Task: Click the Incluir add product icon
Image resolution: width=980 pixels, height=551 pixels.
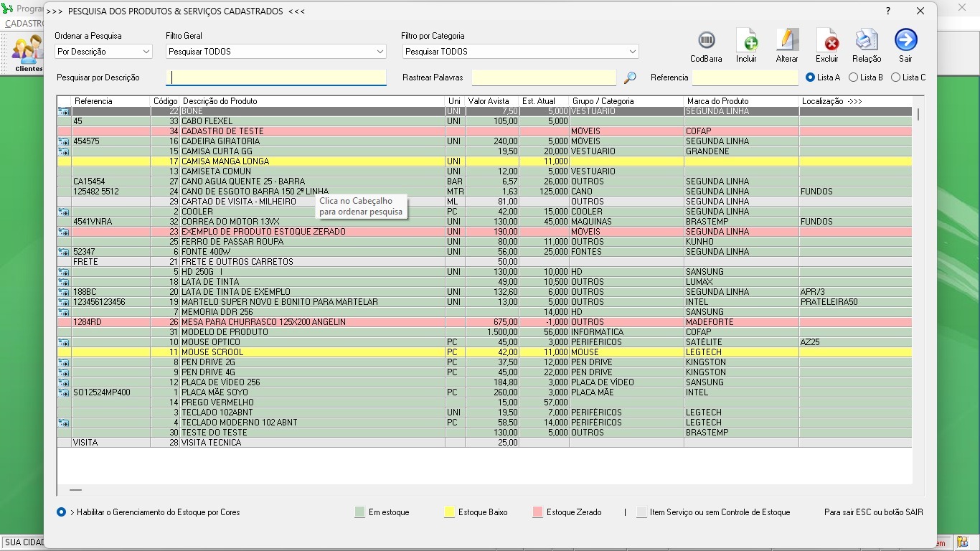Action: click(746, 41)
